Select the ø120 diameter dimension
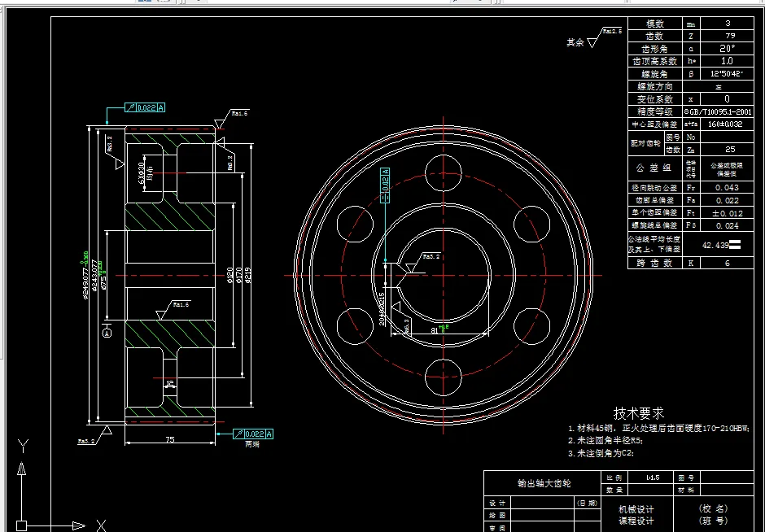This screenshot has width=765, height=532. tap(229, 276)
